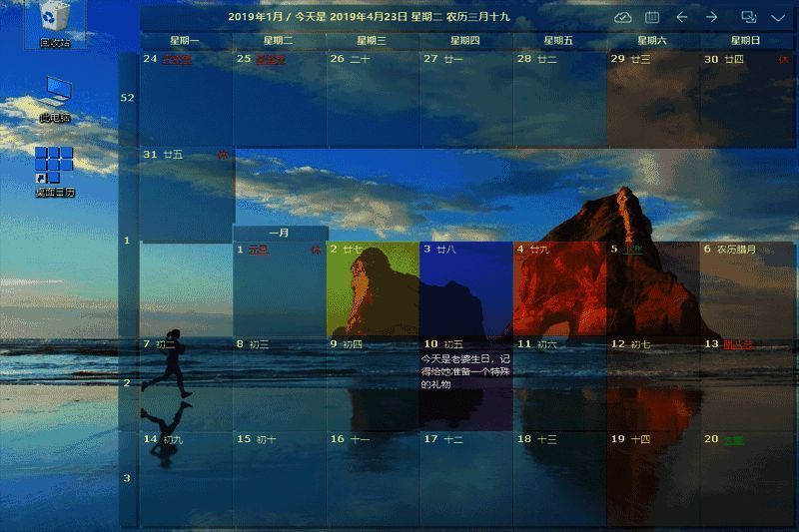Click the 星期日 column header
Image resolution: width=799 pixels, height=532 pixels.
(x=745, y=40)
